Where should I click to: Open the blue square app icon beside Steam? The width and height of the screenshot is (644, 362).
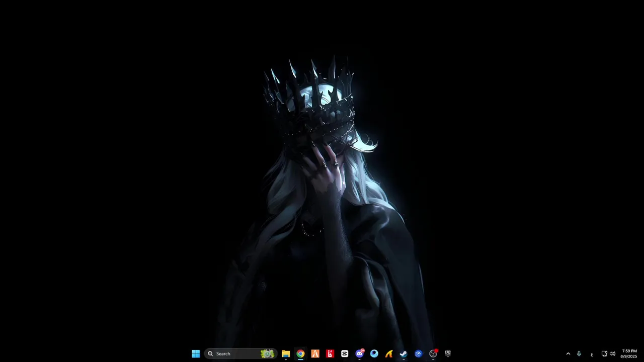tap(418, 353)
